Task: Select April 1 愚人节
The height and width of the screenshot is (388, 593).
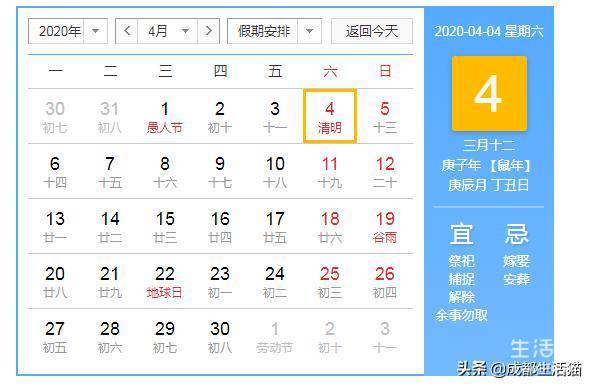Action: click(165, 116)
